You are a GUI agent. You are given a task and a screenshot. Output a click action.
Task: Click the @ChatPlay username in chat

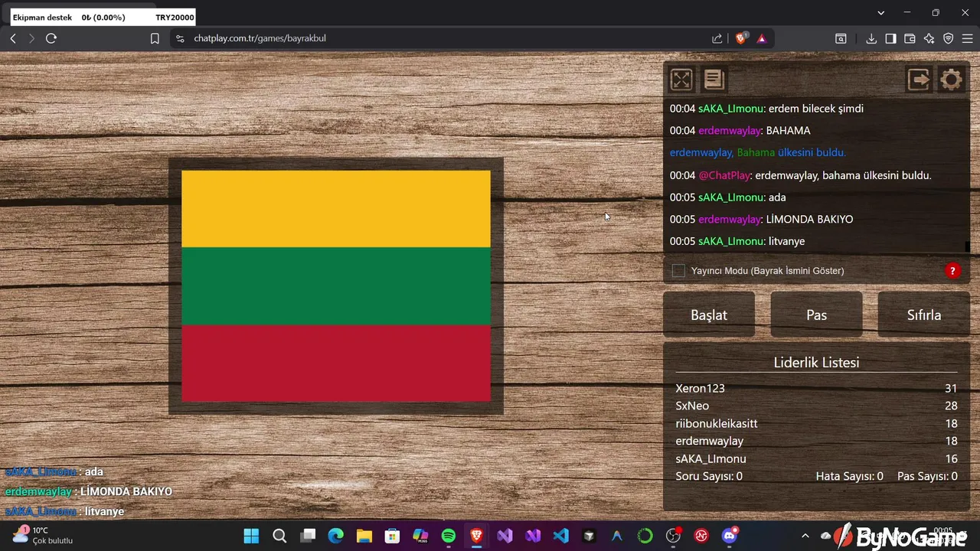(x=724, y=175)
